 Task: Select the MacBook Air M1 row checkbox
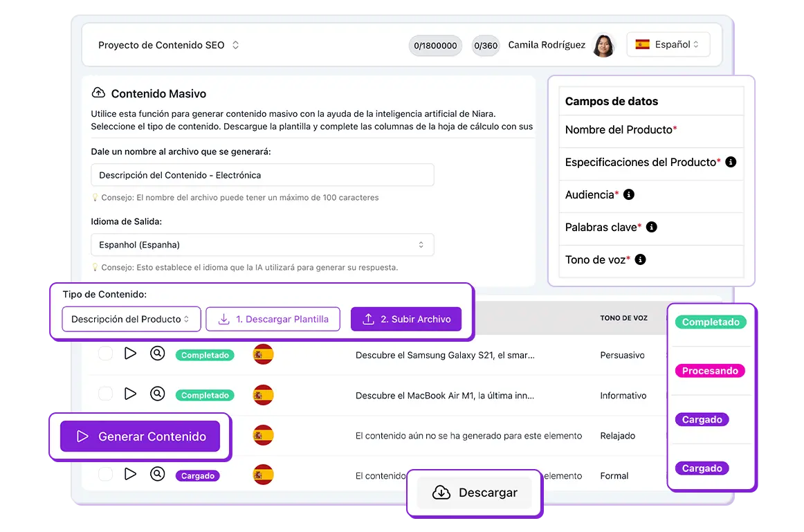(x=105, y=394)
